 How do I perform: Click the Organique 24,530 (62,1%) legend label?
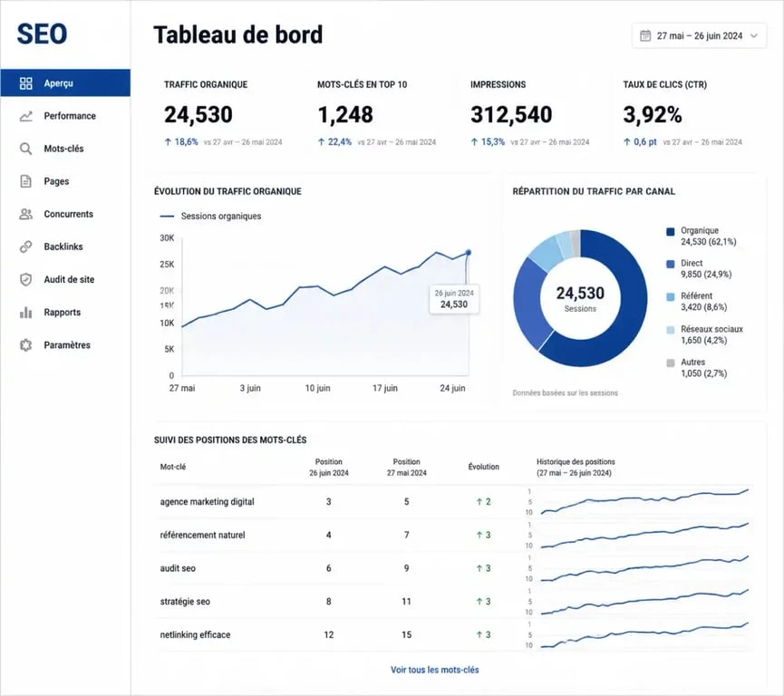[x=709, y=236]
